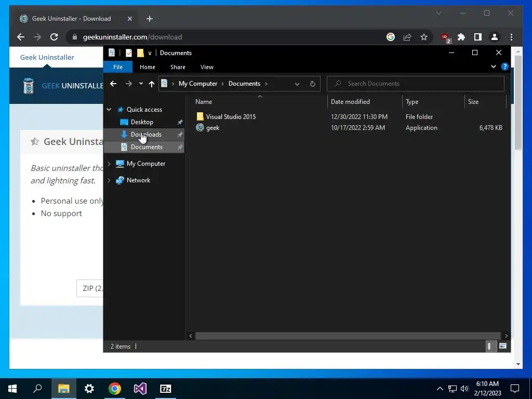Image resolution: width=532 pixels, height=399 pixels.
Task: Go forward in File Explorer
Action: click(129, 84)
